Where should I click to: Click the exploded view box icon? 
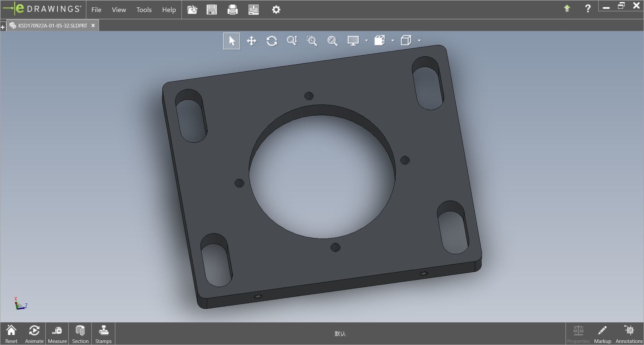coord(380,41)
